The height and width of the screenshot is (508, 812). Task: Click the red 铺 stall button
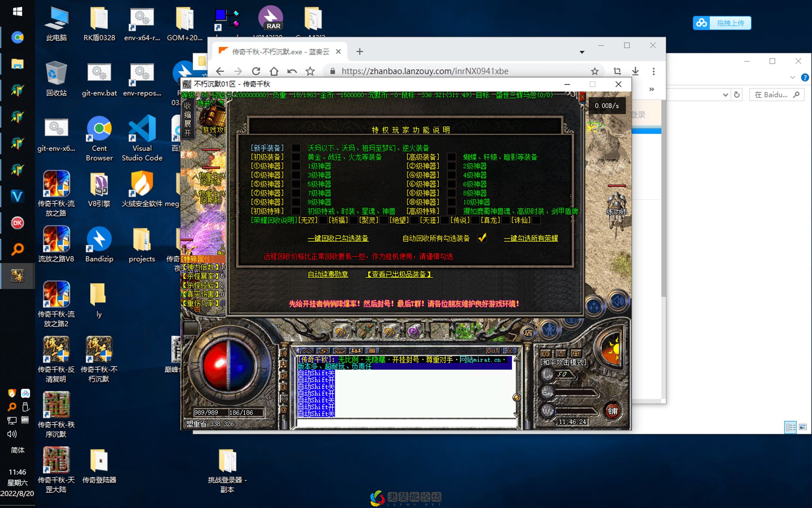point(612,411)
